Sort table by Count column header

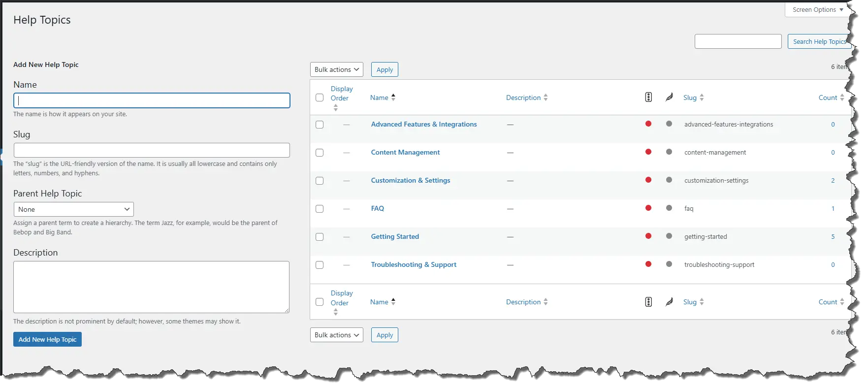[x=828, y=97]
